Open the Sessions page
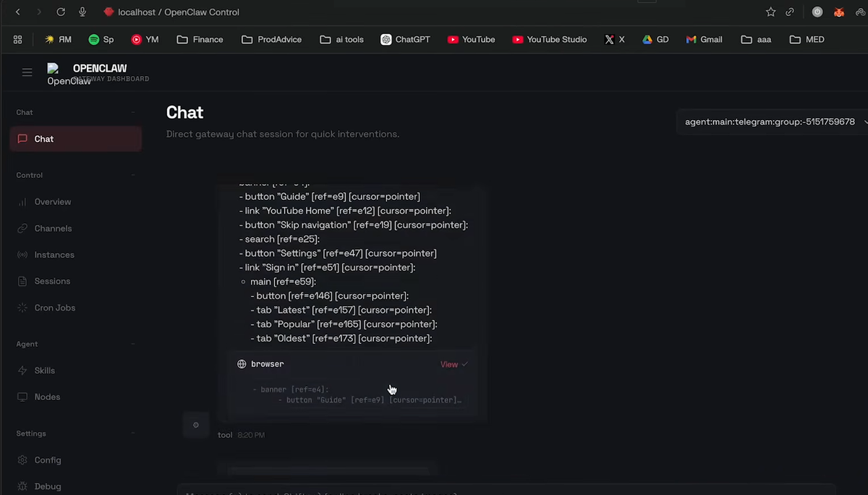868x495 pixels. click(x=75, y=281)
